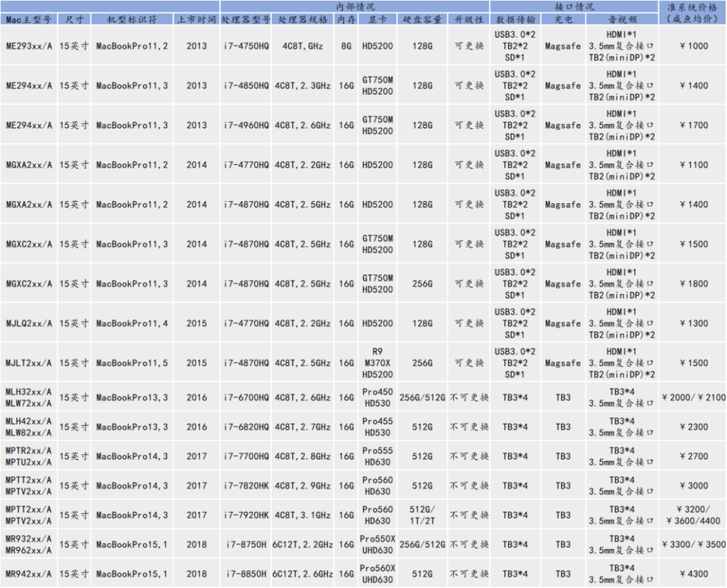Image resolution: width=727 pixels, height=588 pixels.
Task: Click the 内存 column header
Action: (x=347, y=20)
